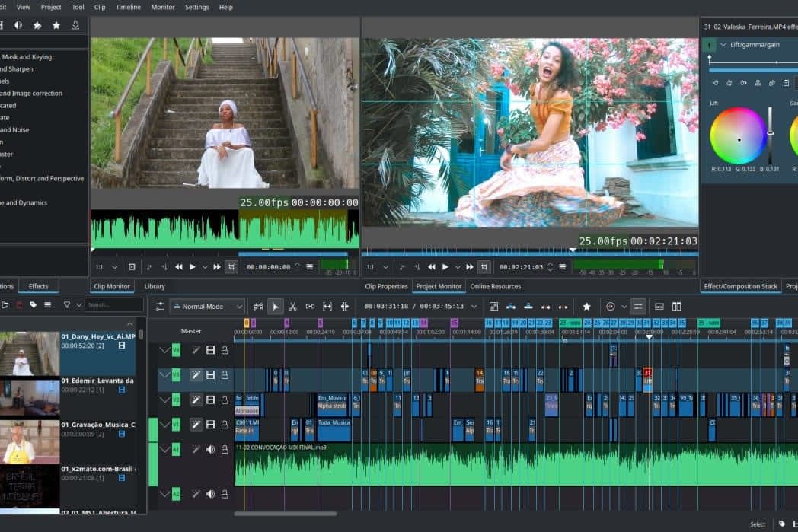This screenshot has height=532, width=798.
Task: Toggle the Project Monitor zone crop icon
Action: pyautogui.click(x=484, y=267)
